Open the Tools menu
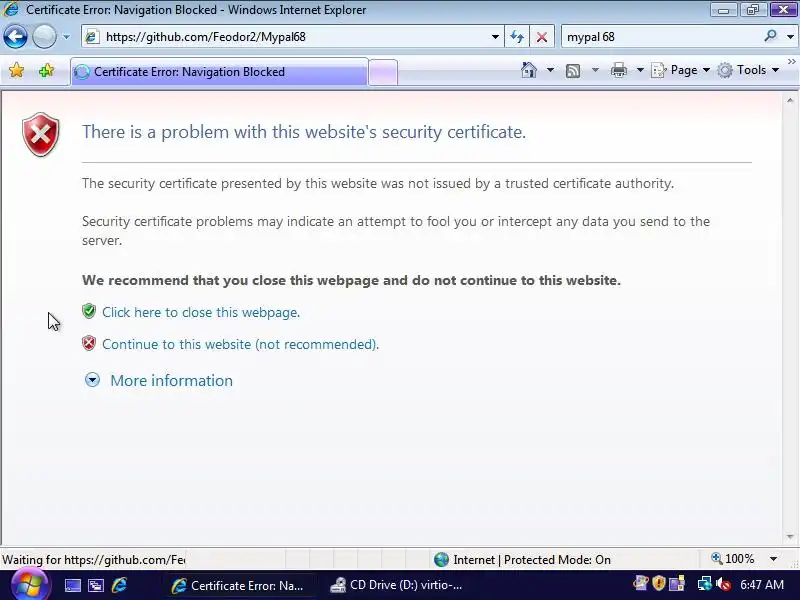This screenshot has height=600, width=800. click(748, 70)
